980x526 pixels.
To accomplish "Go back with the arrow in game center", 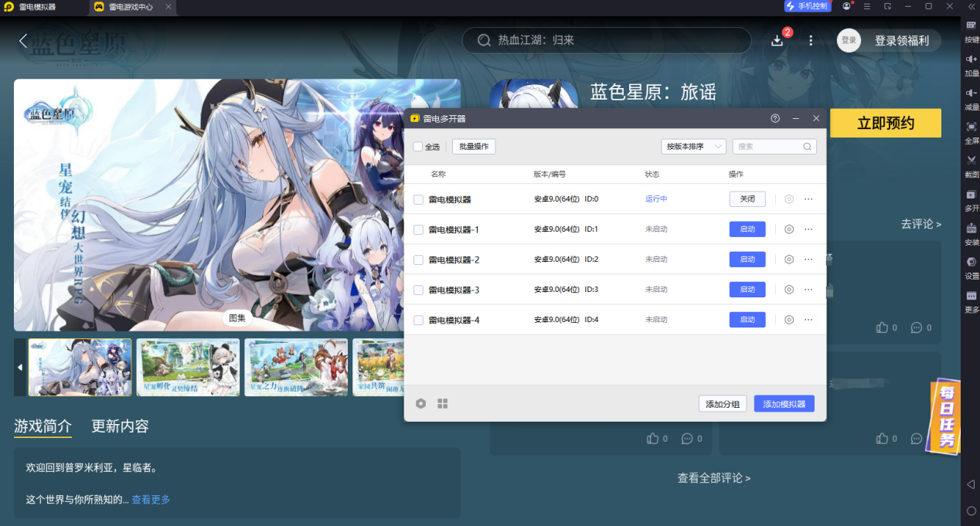I will (23, 40).
